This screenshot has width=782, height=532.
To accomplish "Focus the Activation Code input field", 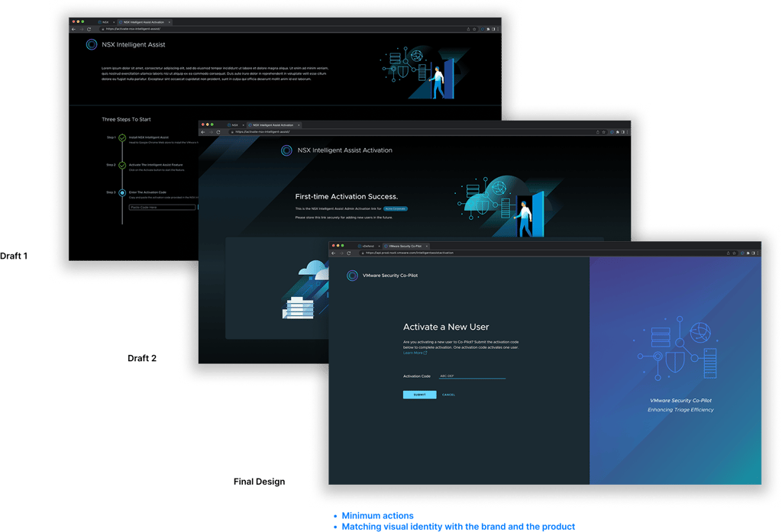I will click(x=472, y=376).
